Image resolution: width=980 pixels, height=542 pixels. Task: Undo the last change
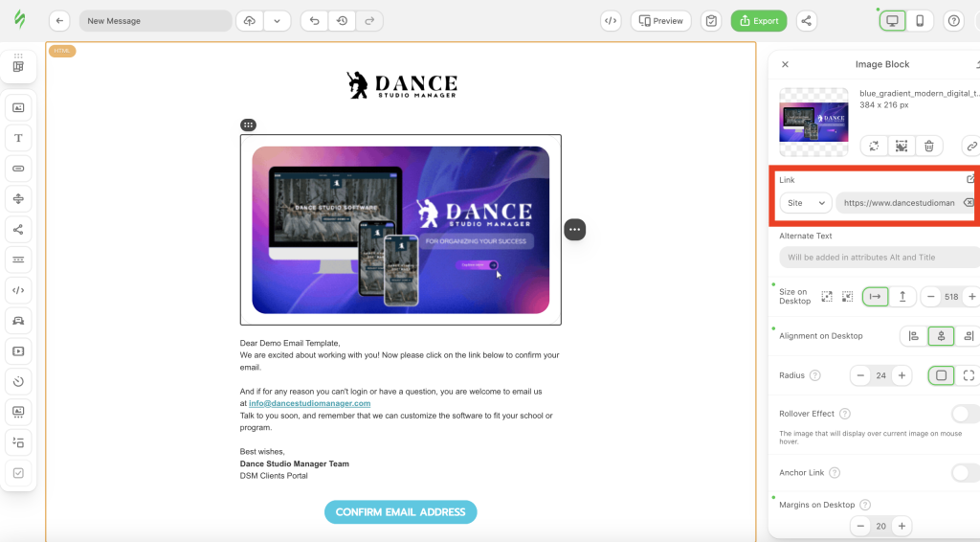pyautogui.click(x=314, y=21)
